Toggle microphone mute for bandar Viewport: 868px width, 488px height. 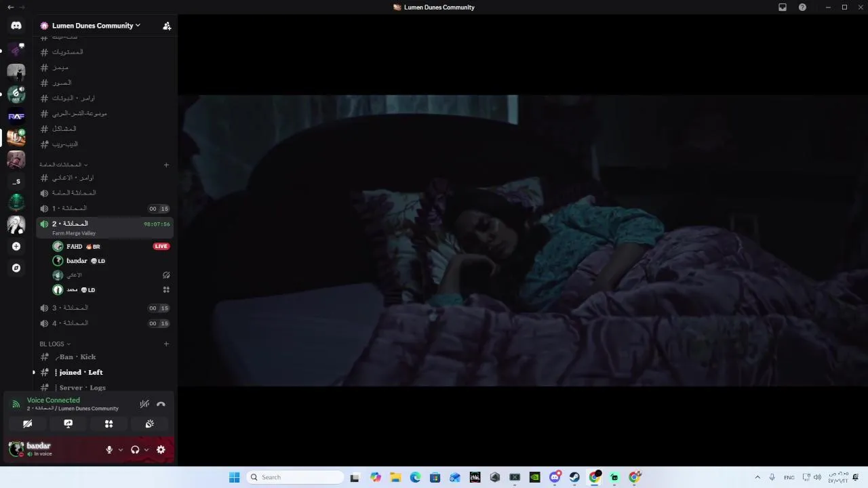tap(109, 449)
